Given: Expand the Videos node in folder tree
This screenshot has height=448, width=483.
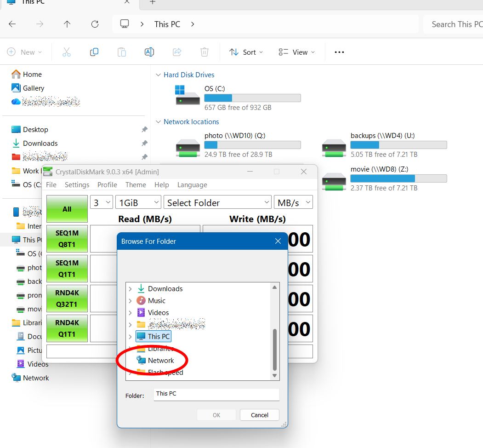Looking at the screenshot, I should pyautogui.click(x=131, y=313).
